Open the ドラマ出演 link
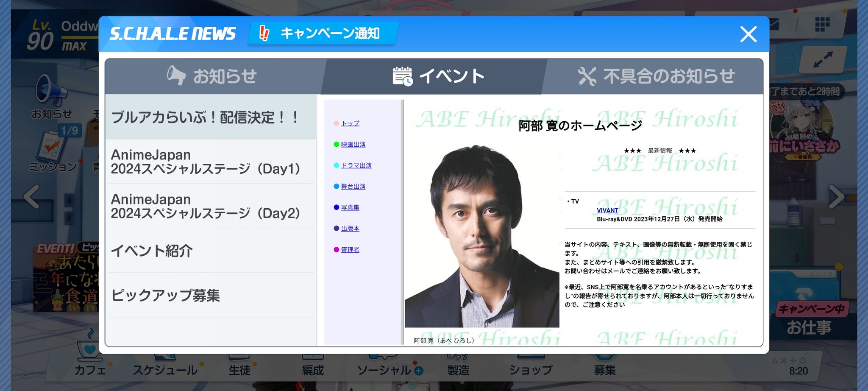Viewport: 868px width, 391px height. (356, 165)
